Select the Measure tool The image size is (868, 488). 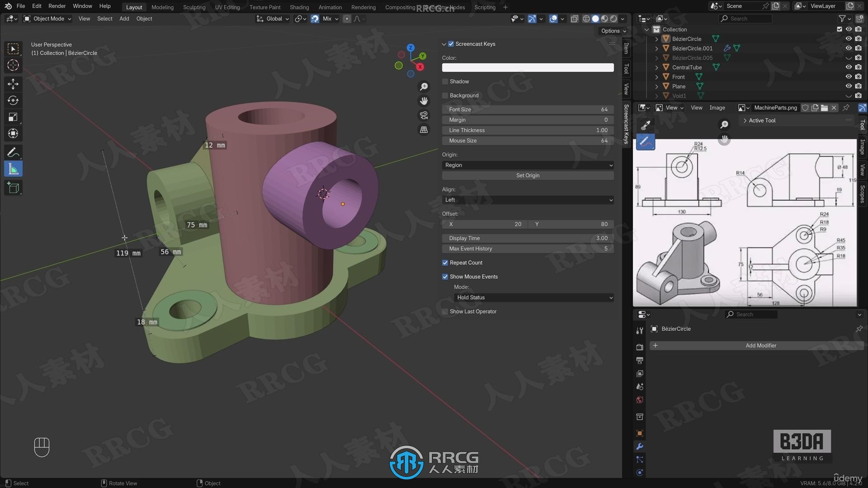[13, 169]
